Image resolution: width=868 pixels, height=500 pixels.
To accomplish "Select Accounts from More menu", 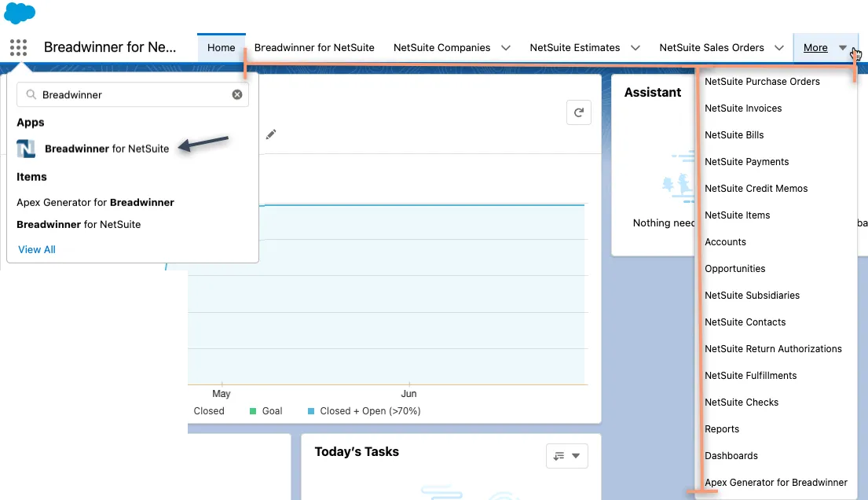I will (x=725, y=241).
